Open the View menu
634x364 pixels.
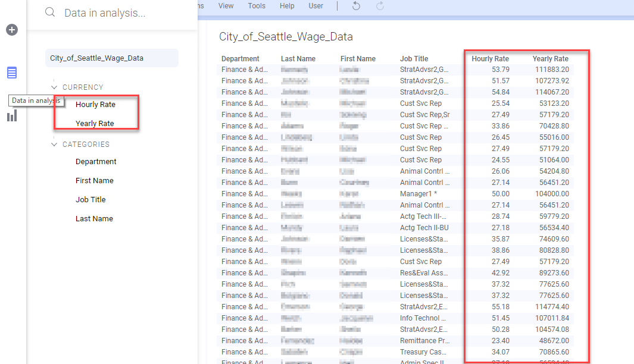tap(226, 6)
